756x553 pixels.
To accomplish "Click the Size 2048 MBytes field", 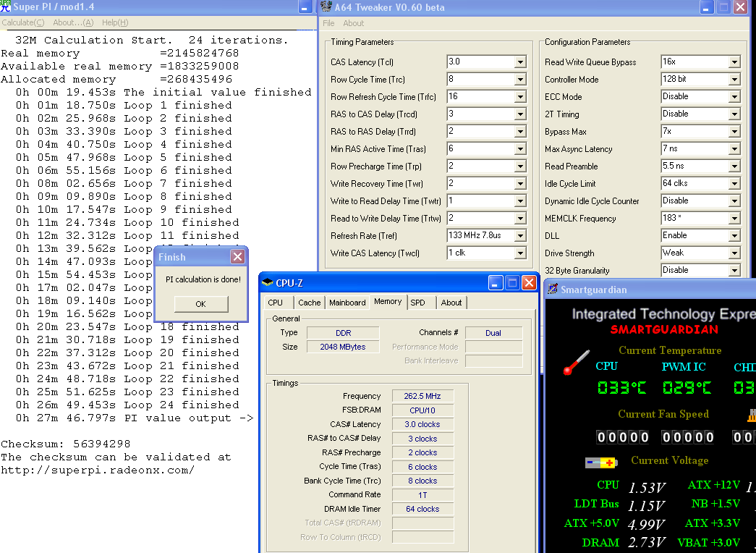I will [343, 347].
